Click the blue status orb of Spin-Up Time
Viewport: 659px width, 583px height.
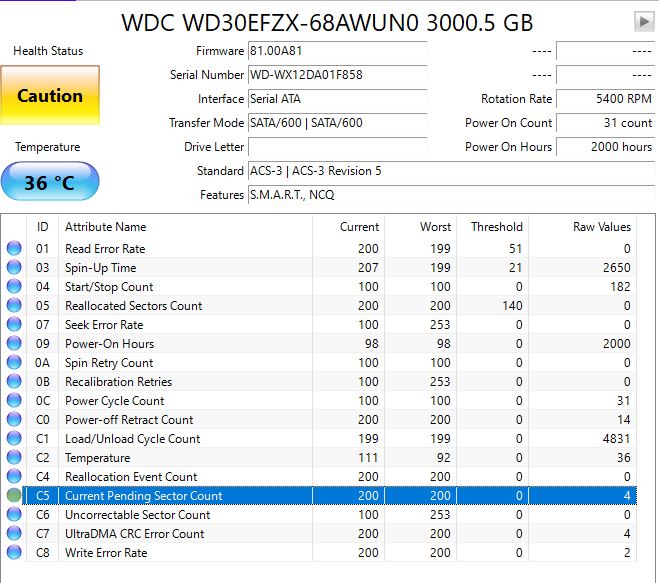click(14, 267)
